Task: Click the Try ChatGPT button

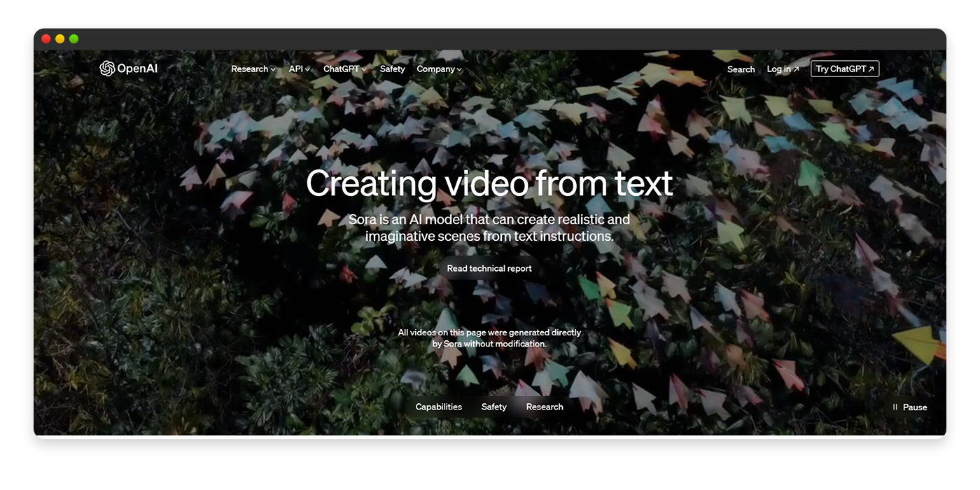Action: 845,69
